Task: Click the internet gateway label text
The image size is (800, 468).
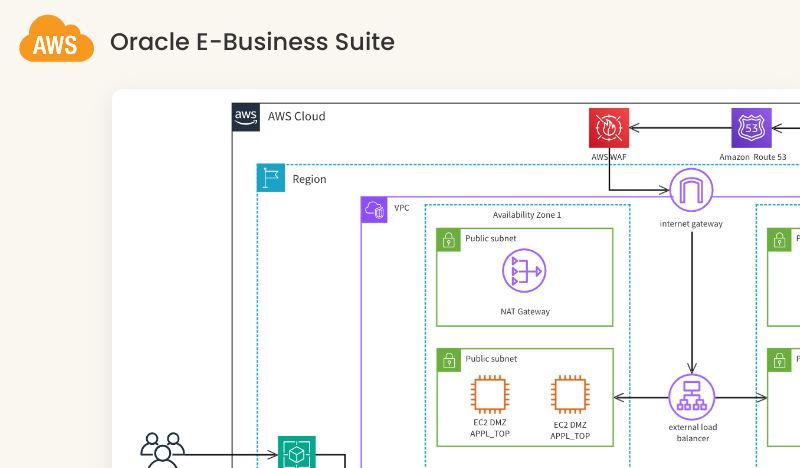Action: [x=691, y=224]
